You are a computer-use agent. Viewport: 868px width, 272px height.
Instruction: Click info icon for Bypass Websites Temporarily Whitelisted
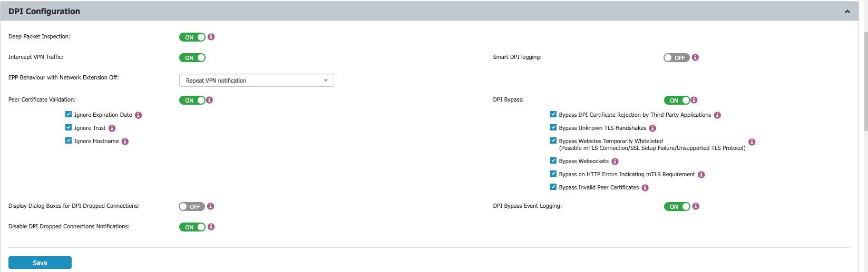[752, 142]
